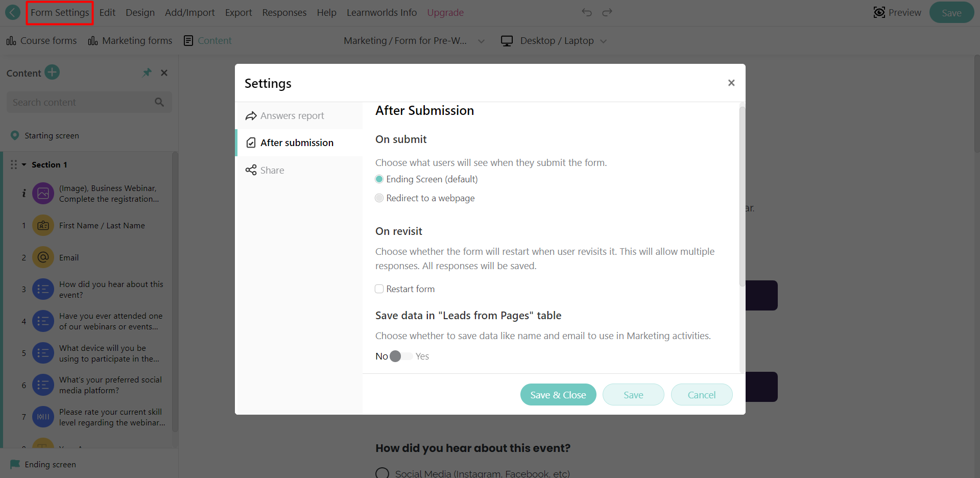Select the Course forms icon
This screenshot has height=478, width=980.
(x=11, y=40)
